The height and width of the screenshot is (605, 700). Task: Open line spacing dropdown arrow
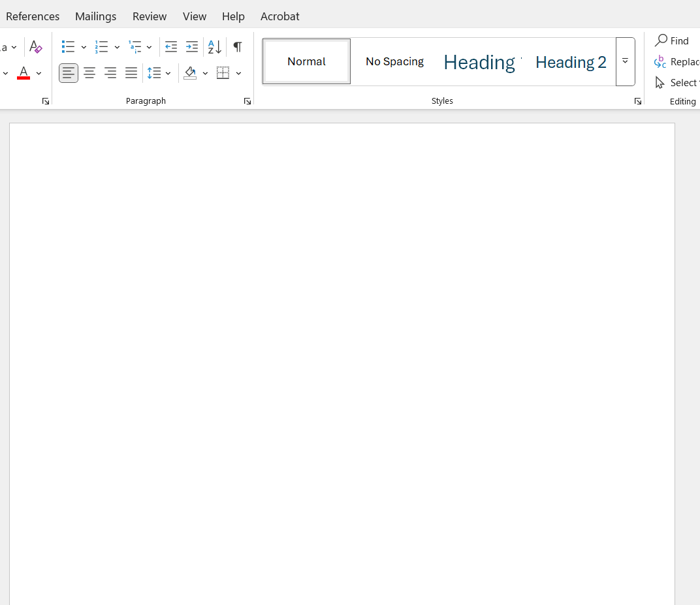168,73
